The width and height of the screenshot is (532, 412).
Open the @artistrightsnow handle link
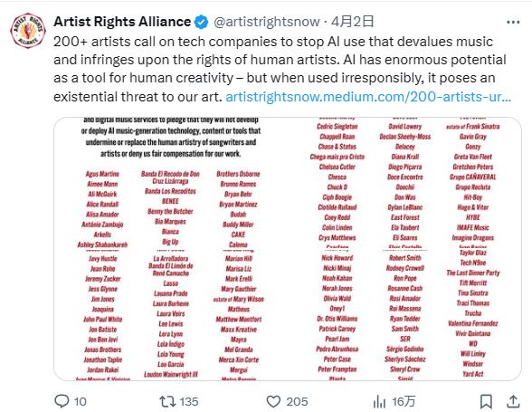pos(267,22)
